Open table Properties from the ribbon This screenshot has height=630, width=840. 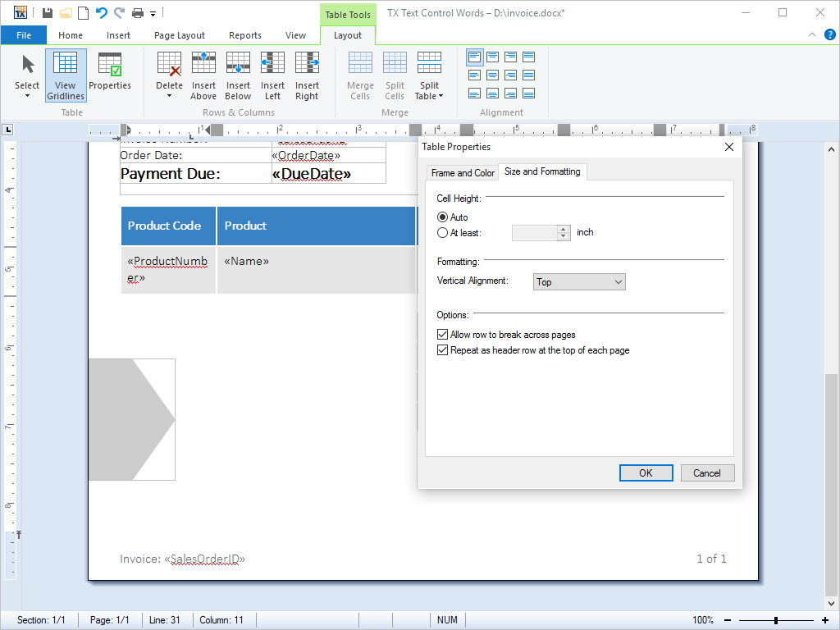pyautogui.click(x=110, y=74)
